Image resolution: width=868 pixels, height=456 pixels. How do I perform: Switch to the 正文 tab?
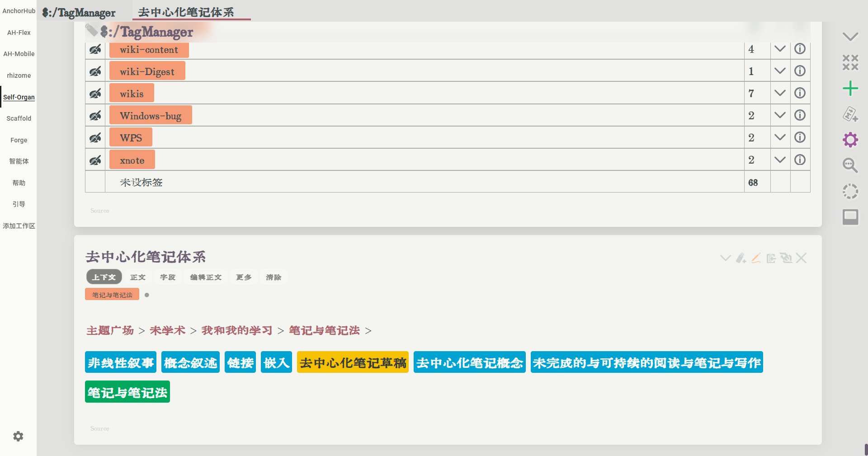tap(138, 277)
